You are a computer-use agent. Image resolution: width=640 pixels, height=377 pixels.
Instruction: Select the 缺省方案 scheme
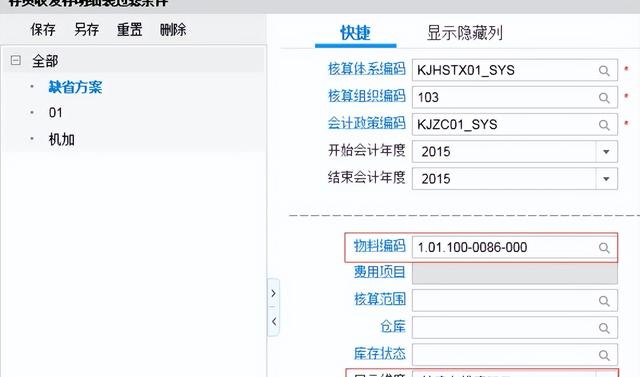point(75,87)
